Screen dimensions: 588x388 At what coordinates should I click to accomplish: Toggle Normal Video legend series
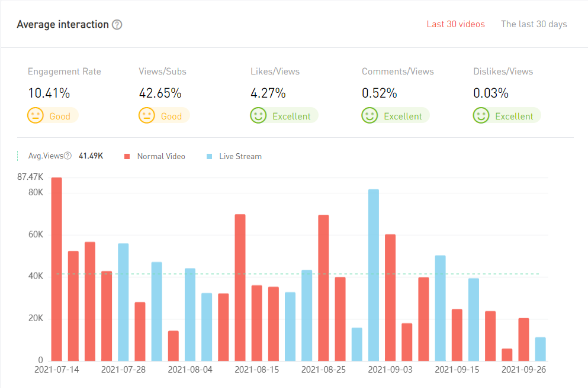tap(160, 157)
